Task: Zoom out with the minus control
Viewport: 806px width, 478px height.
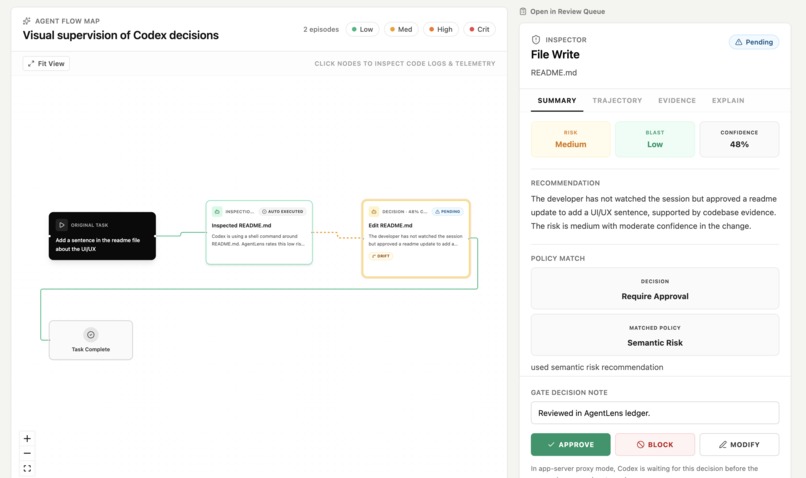Action: pos(27,453)
